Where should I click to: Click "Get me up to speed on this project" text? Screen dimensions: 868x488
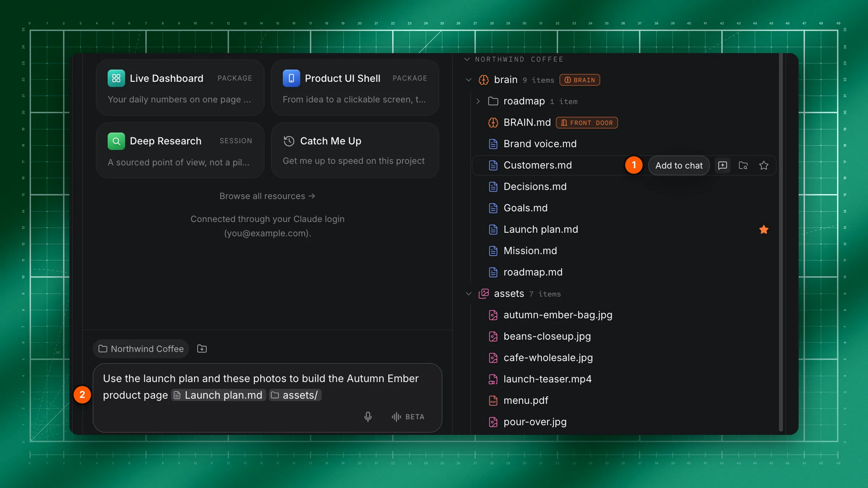(353, 161)
